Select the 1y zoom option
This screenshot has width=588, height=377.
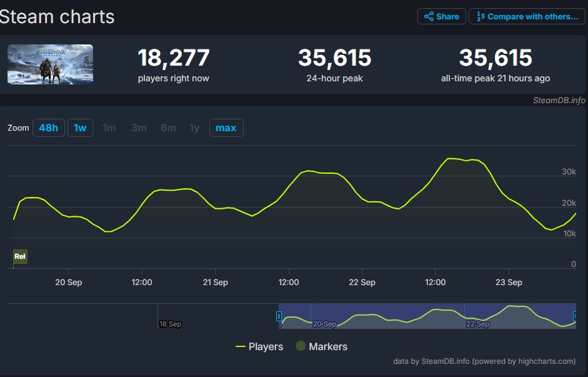(194, 128)
